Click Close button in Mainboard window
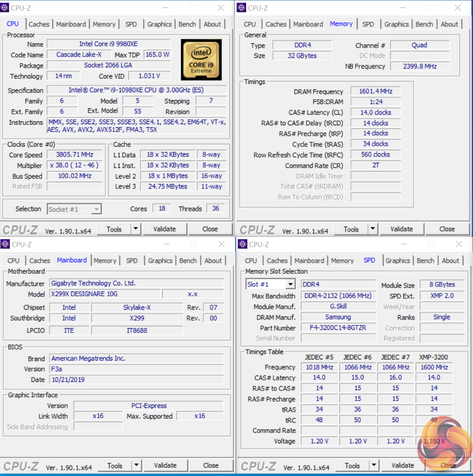473x476 pixels. click(211, 465)
